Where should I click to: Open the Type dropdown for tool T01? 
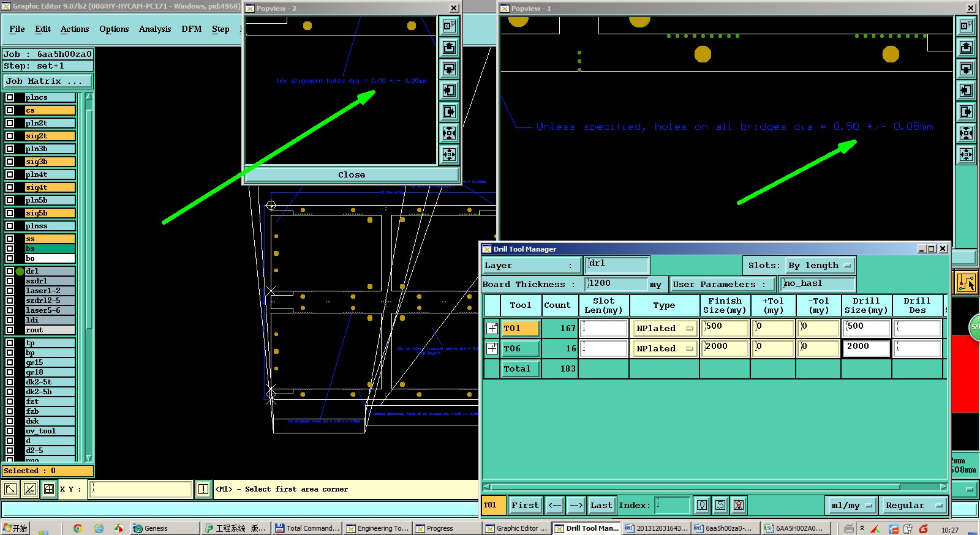(665, 329)
